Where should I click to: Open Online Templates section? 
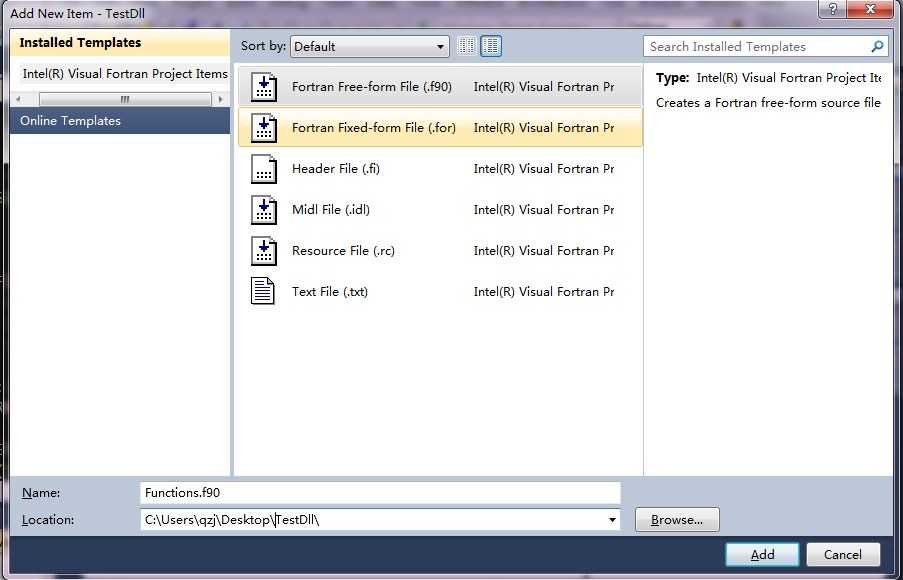pos(120,121)
